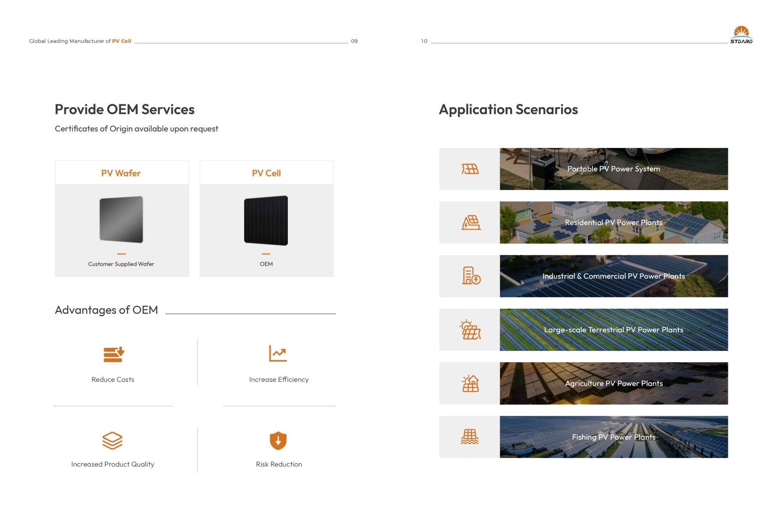This screenshot has width=779, height=532.
Task: Select the gray PV wafer product image
Action: (122, 219)
